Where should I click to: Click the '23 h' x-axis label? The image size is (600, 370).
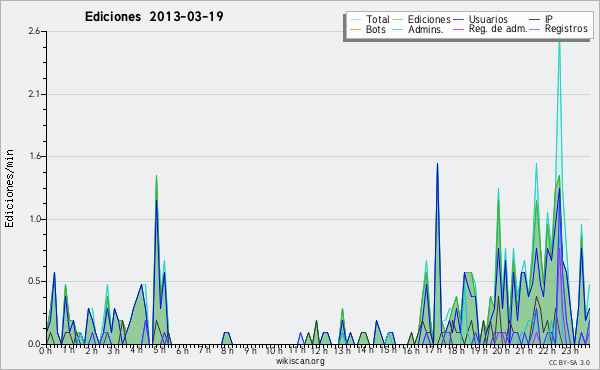click(570, 351)
